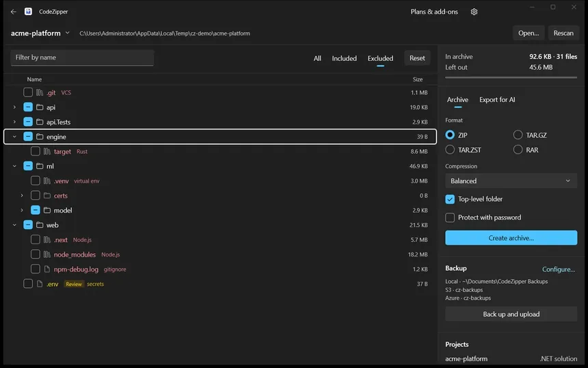Check the target folder checkbox
The image size is (588, 368).
tap(36, 152)
